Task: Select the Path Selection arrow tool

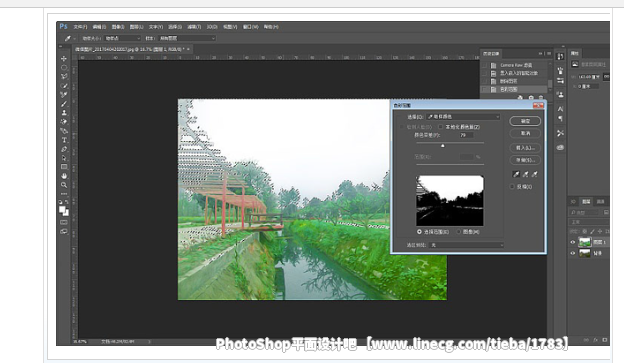Action: point(64,158)
